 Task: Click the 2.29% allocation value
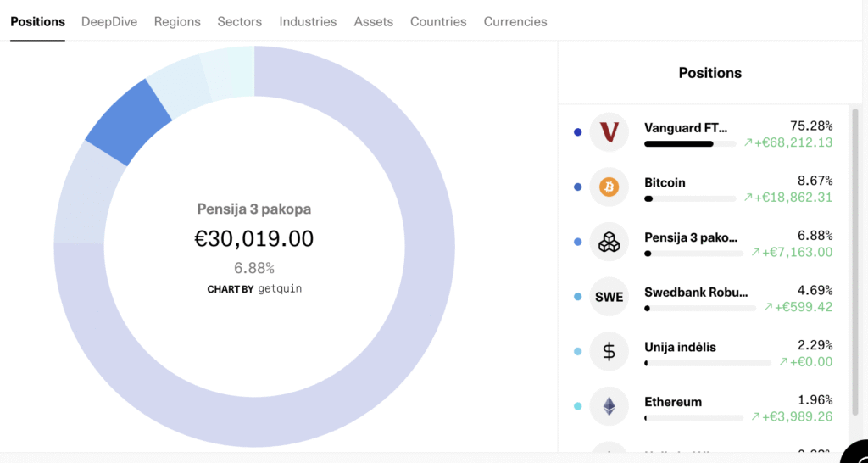pos(815,345)
